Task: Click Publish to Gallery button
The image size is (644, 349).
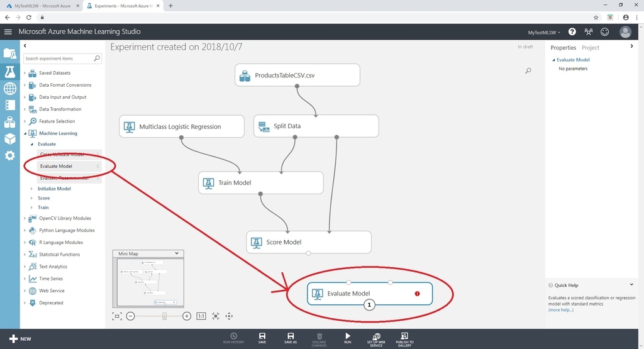Action: [x=404, y=340]
